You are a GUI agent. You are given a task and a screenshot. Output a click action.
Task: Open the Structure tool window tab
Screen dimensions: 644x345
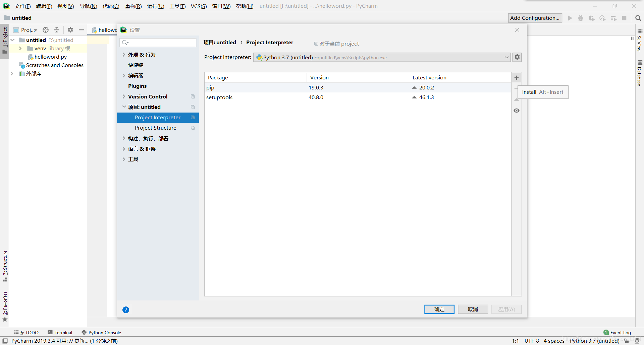(5, 266)
